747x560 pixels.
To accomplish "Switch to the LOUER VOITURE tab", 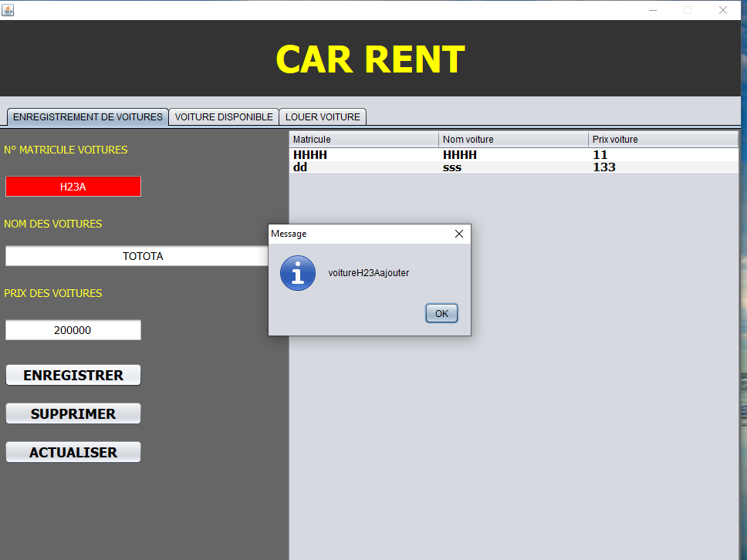I will [x=323, y=117].
